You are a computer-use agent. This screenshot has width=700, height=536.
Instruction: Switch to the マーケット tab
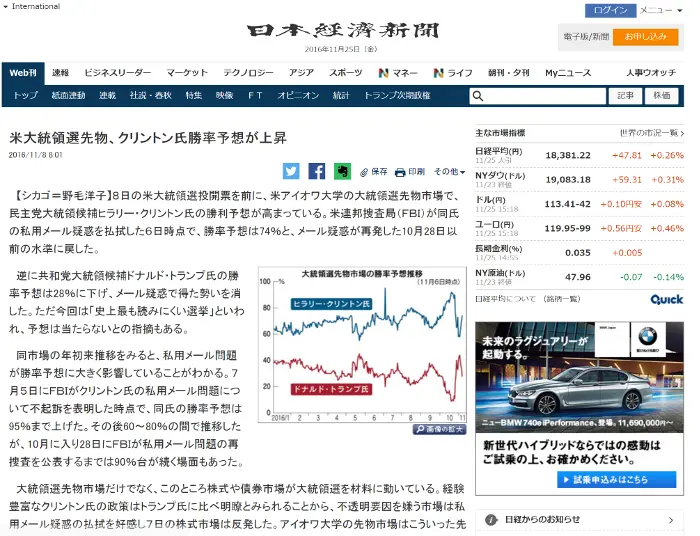point(187,73)
